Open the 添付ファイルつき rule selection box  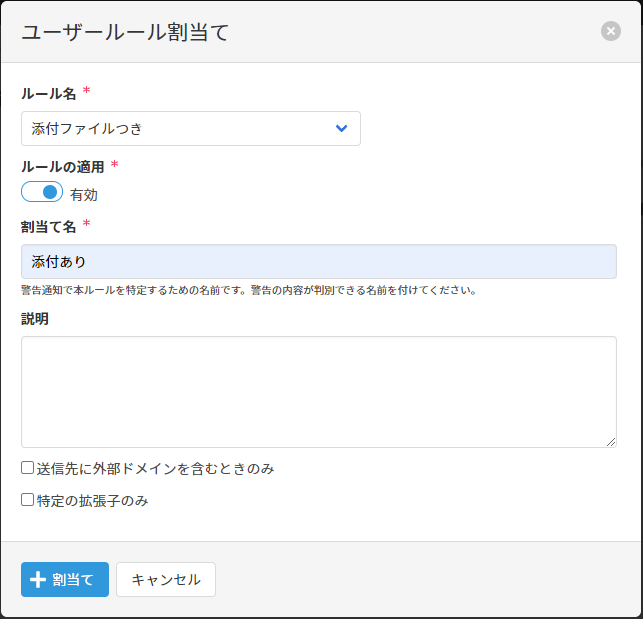coord(180,128)
